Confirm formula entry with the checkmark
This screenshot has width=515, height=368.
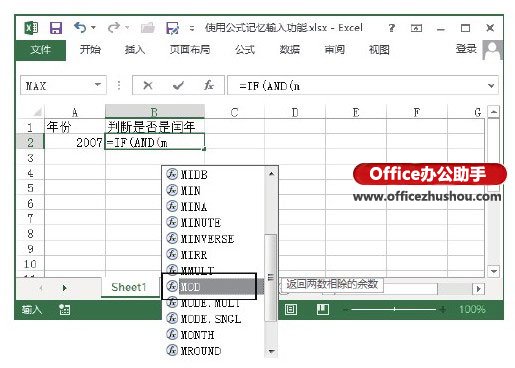tap(178, 86)
